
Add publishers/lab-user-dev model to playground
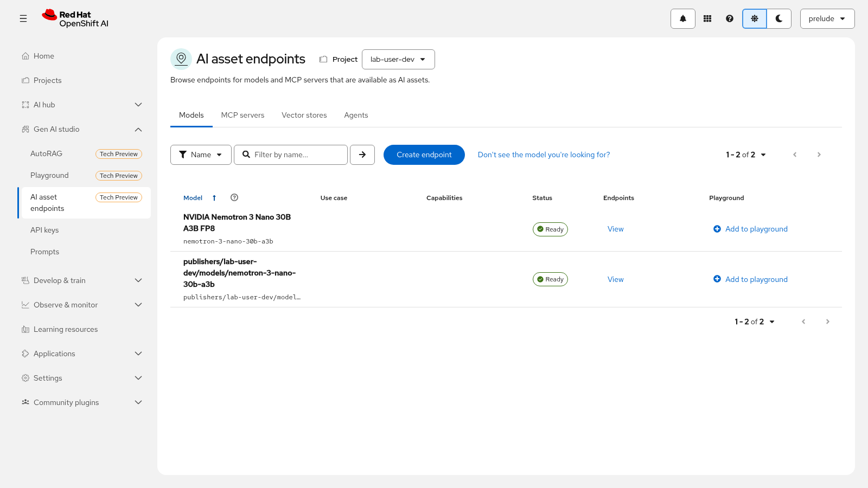click(750, 279)
